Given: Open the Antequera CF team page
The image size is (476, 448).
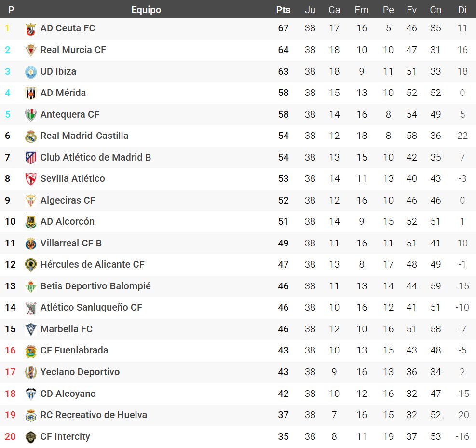Looking at the screenshot, I should pyautogui.click(x=70, y=114).
